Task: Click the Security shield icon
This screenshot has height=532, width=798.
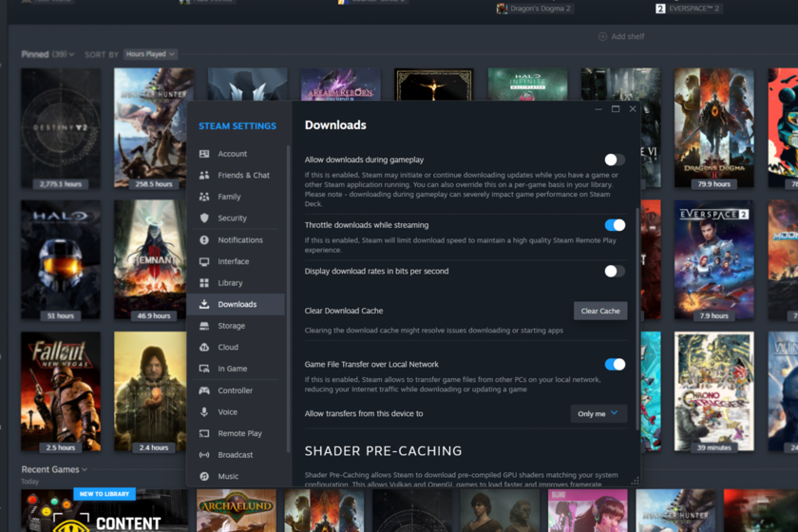Action: tap(204, 218)
